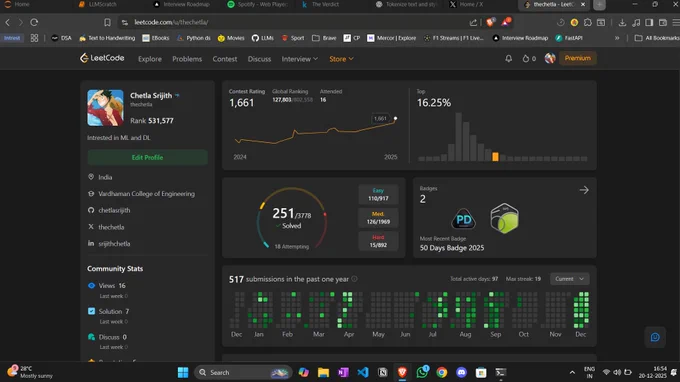Screen dimensions: 680x382
Task: Toggle the browser sidebar panel icon
Action: (x=649, y=22)
